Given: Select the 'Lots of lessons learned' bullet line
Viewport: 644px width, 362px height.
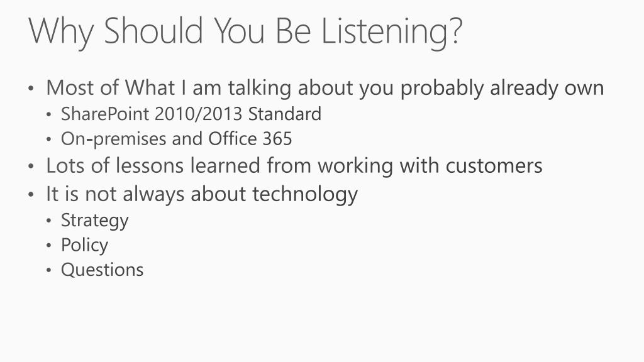Looking at the screenshot, I should (x=294, y=166).
